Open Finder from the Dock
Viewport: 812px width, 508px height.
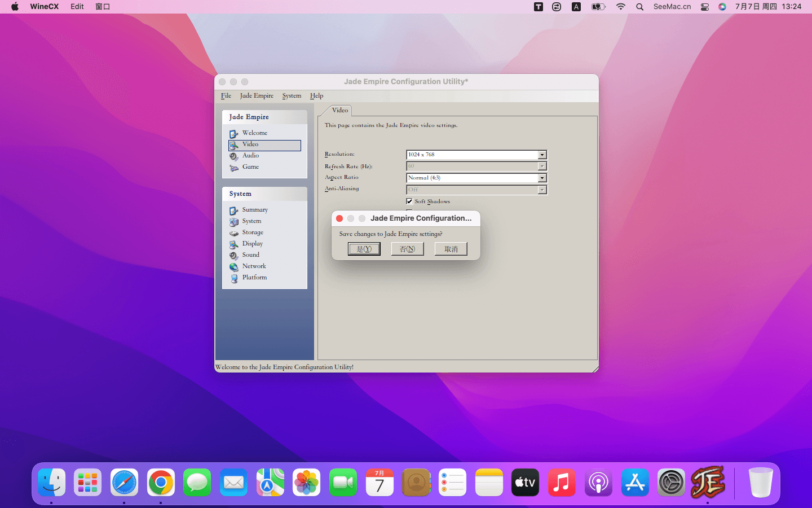tap(51, 483)
